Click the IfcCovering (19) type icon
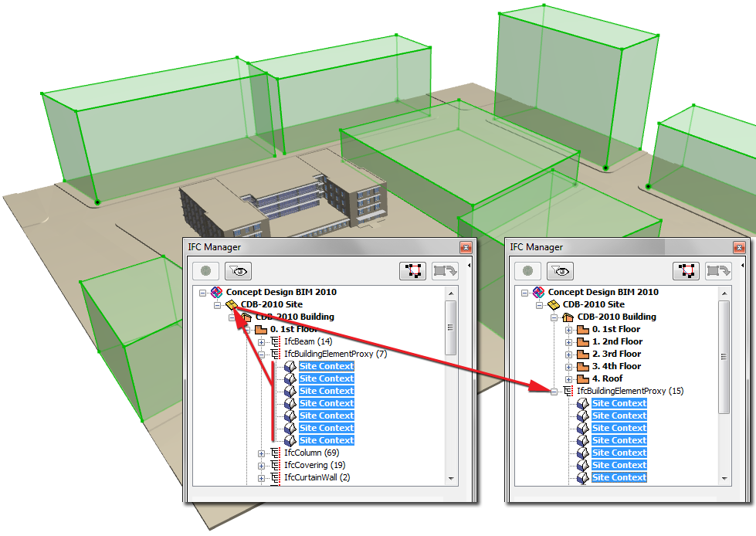 click(276, 466)
